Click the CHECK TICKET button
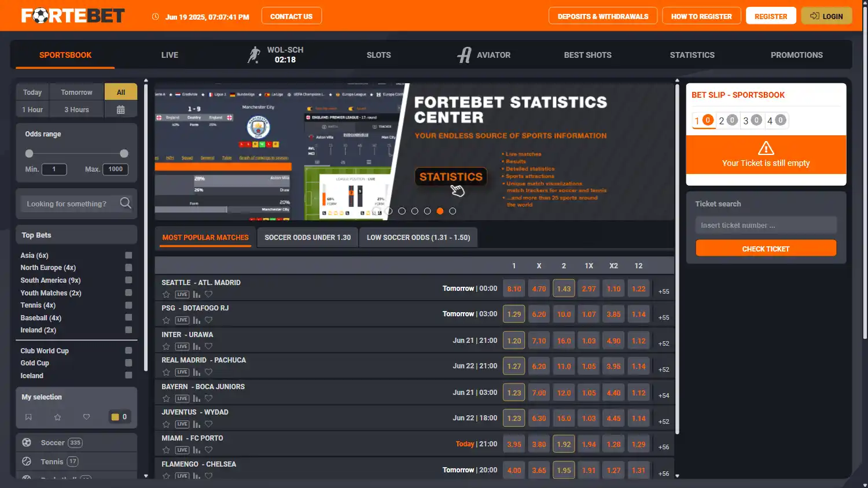The width and height of the screenshot is (868, 488). [x=766, y=249]
